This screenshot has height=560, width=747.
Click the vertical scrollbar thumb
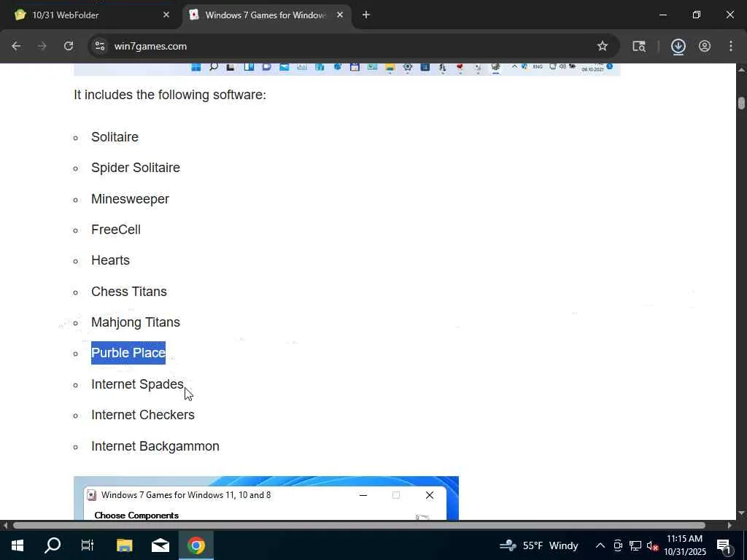[x=741, y=103]
